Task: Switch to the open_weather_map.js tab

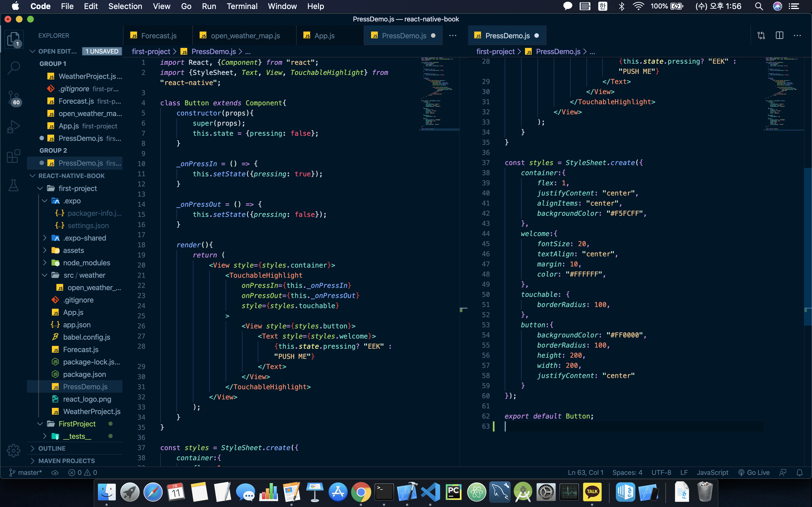Action: click(x=245, y=35)
